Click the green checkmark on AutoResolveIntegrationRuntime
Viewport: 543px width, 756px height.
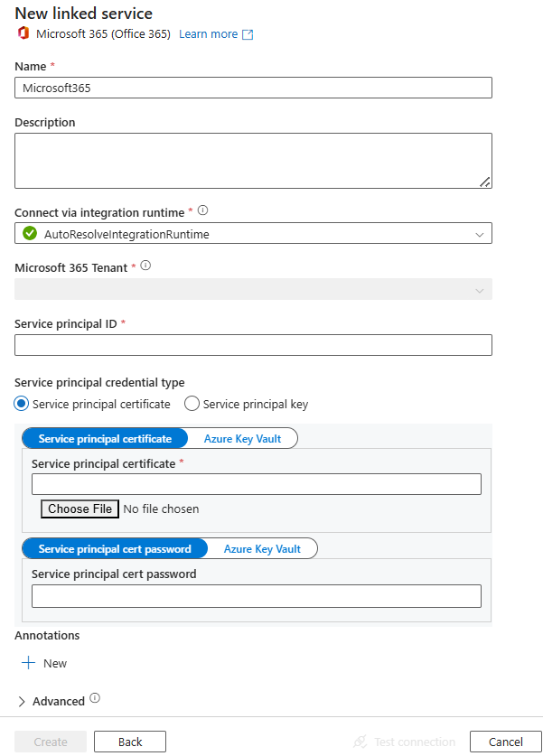(x=29, y=232)
